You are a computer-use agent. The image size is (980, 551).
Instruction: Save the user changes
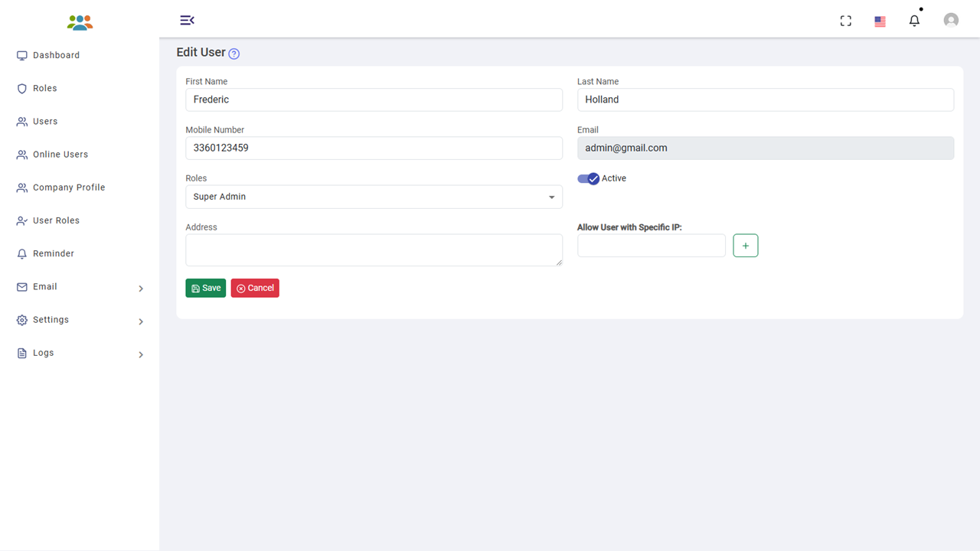point(205,288)
